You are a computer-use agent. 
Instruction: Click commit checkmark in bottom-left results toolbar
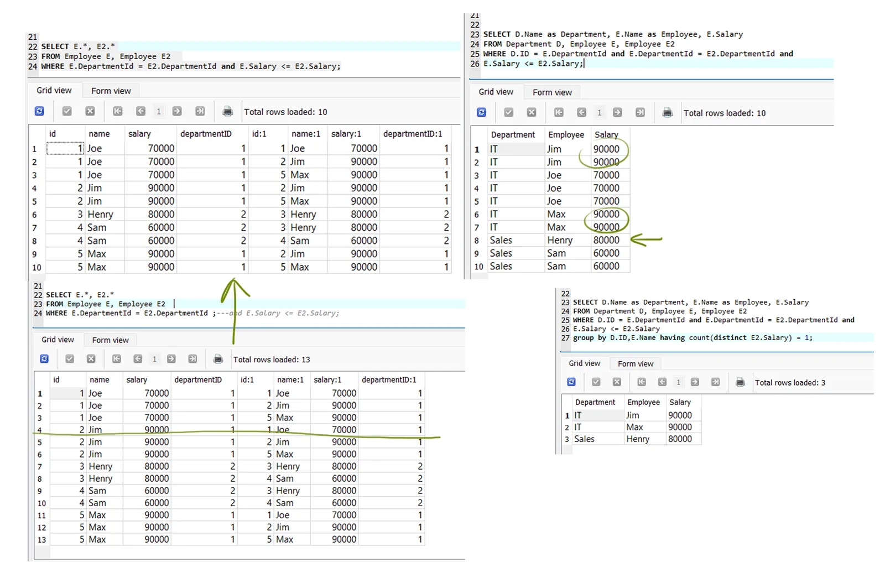point(70,359)
